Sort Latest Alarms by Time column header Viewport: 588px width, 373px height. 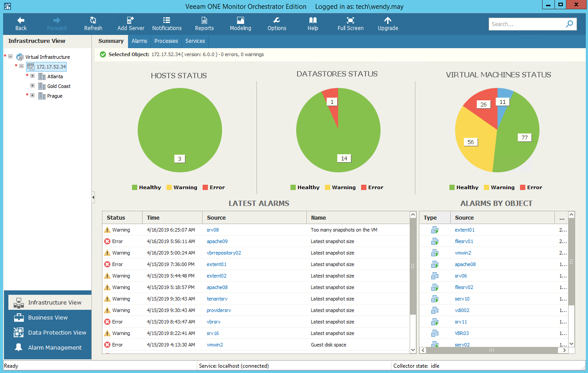(x=172, y=217)
